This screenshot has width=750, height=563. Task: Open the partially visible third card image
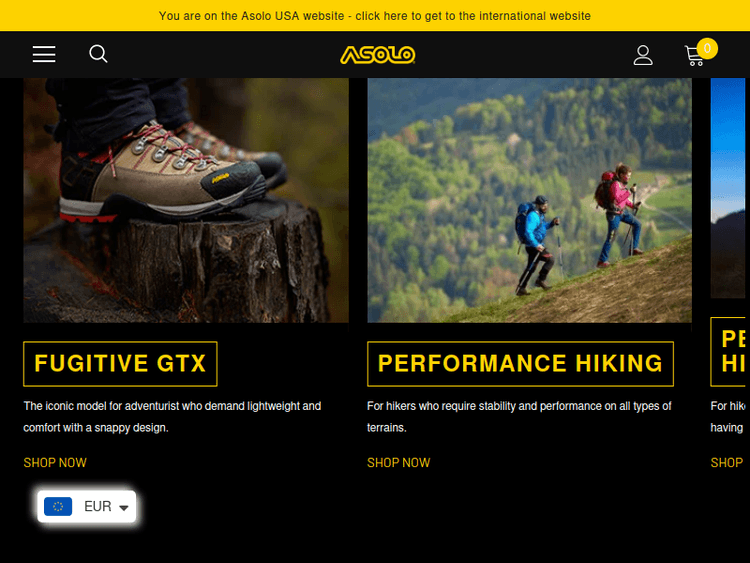pos(728,188)
